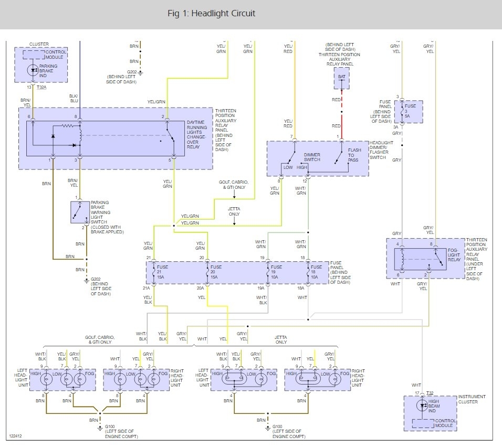Click the Fuse 18 10A symbol
Viewport: 502px width, 448px height.
(308, 272)
